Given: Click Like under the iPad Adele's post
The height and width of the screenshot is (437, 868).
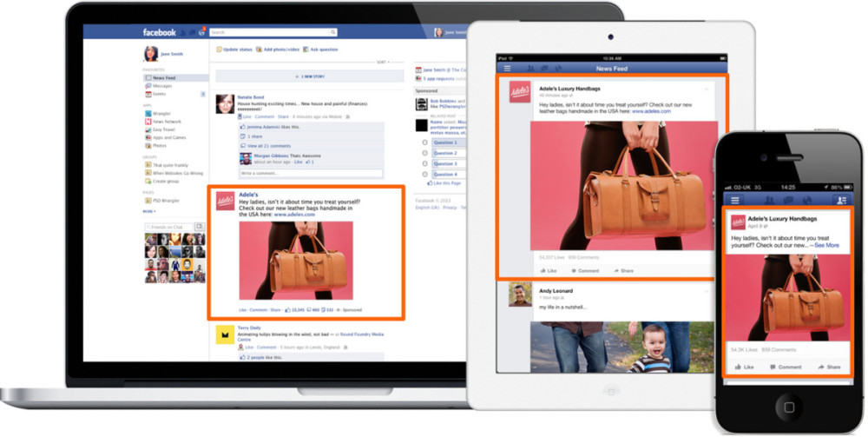Looking at the screenshot, I should (x=548, y=271).
